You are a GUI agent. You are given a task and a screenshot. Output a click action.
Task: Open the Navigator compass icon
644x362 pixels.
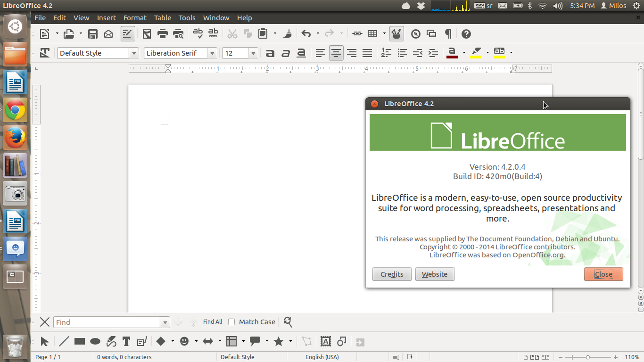coord(416,33)
